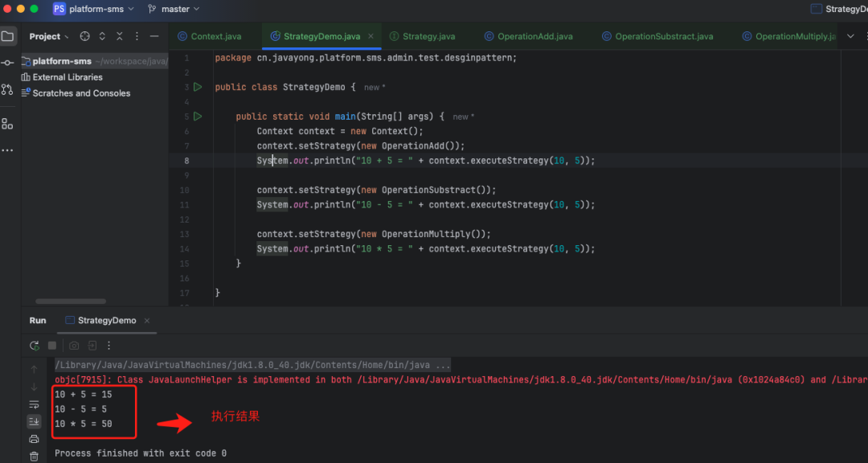
Task: Click line number 8 in gutter
Action: pyautogui.click(x=186, y=161)
